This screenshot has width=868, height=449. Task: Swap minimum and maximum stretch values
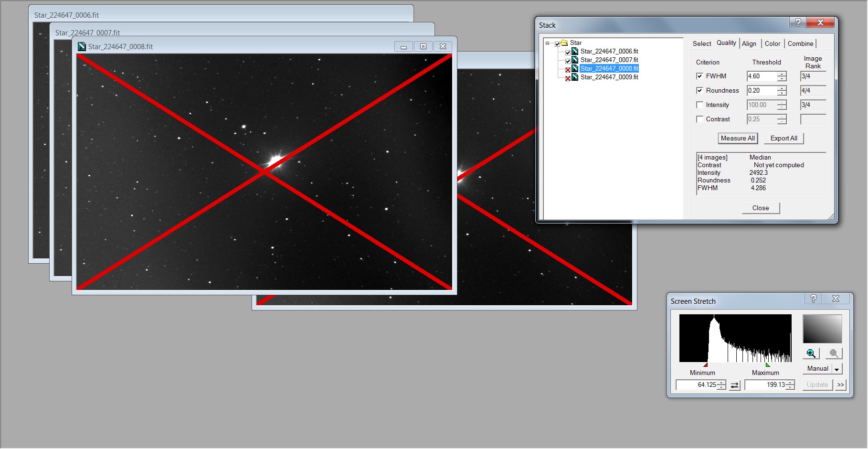[735, 385]
